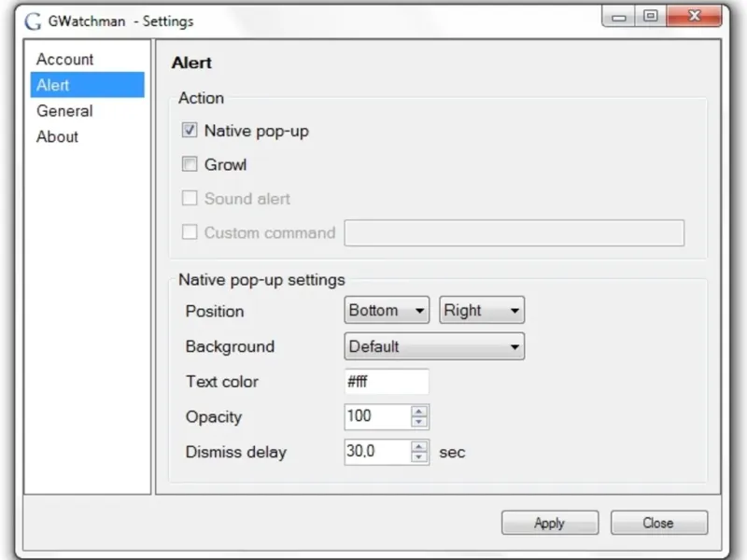The image size is (747, 560).
Task: Open the Background Default dropdown
Action: [434, 346]
